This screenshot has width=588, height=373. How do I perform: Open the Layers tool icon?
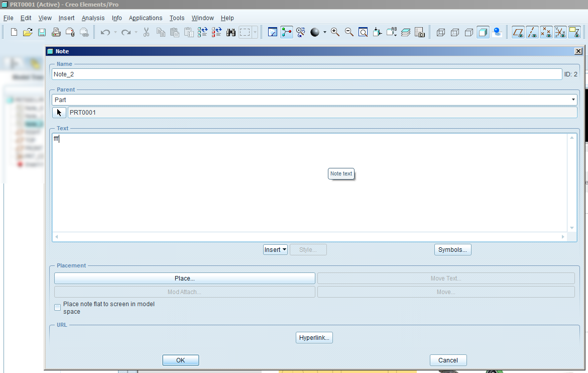[405, 32]
